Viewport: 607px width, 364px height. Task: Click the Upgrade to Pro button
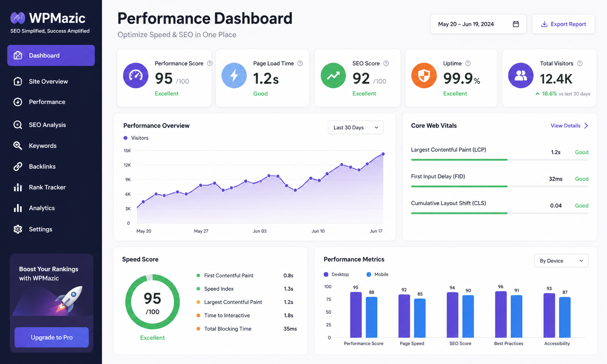(x=52, y=337)
